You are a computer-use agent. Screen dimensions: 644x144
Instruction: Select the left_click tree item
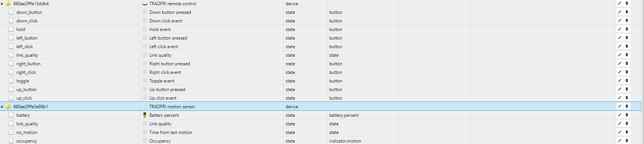click(25, 47)
